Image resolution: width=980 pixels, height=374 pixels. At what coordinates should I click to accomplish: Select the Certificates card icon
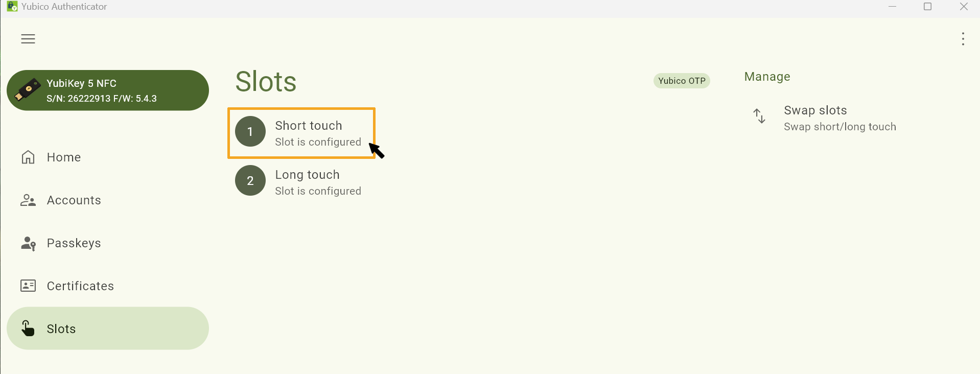28,286
